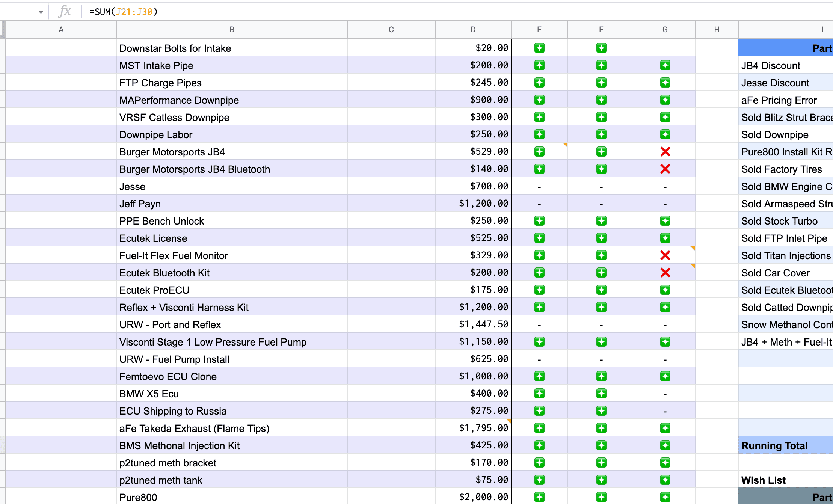Select the $1,447.50 price cell
This screenshot has width=833, height=504.
(473, 324)
